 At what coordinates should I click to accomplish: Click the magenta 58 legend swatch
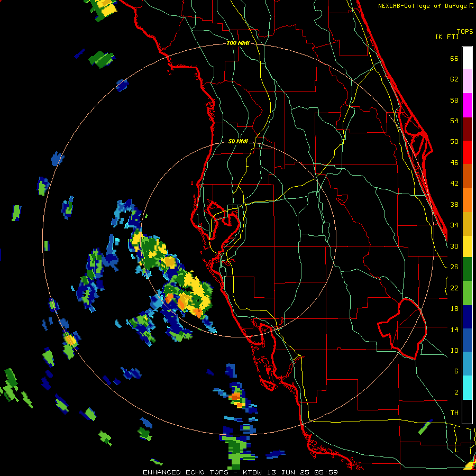(467, 105)
